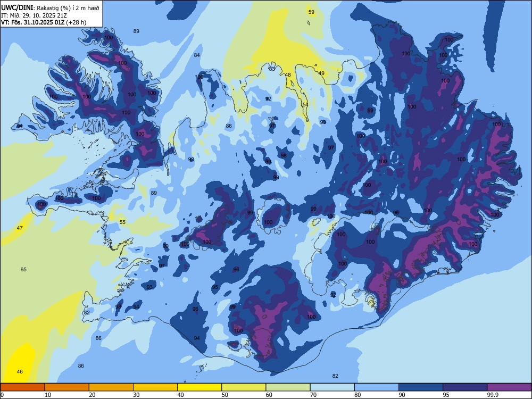Click the legend label '10'
Viewport: 532px width, 399px height.
[48, 395]
